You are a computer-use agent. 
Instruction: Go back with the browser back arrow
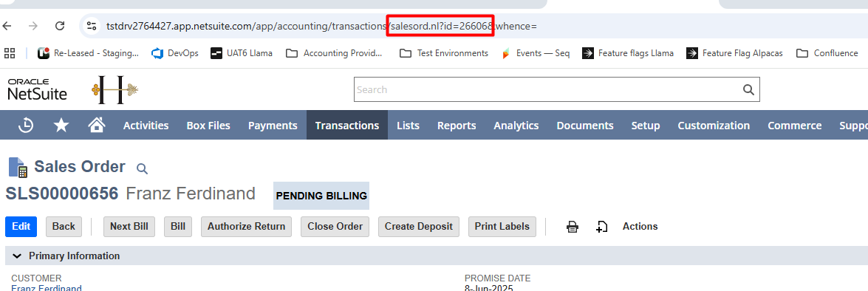(7, 26)
